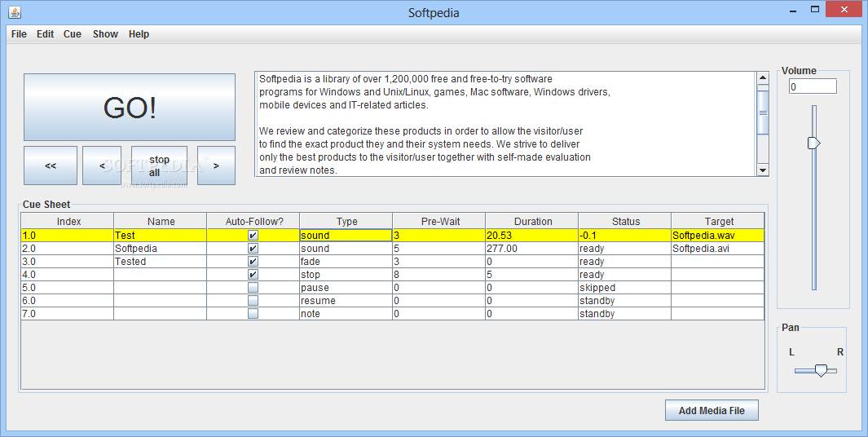Screen dimensions: 868x437
Task: Toggle Auto-Follow checkbox for cue 3.0
Action: click(x=253, y=262)
